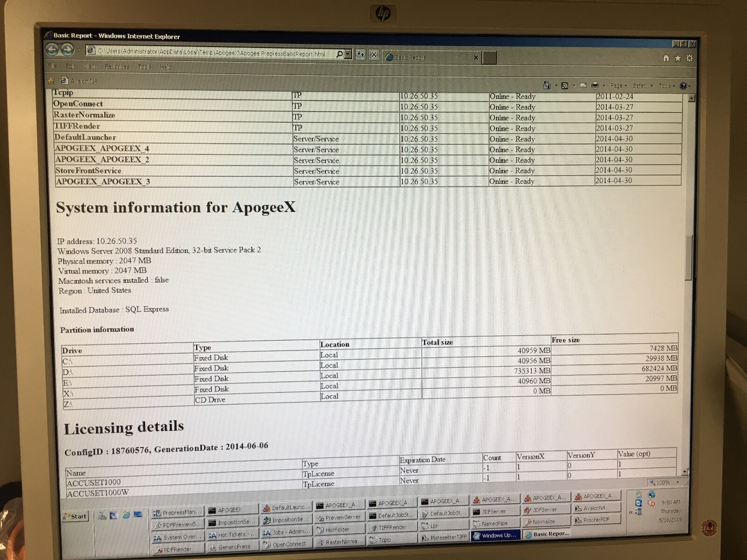Close the Basic Report tab
The width and height of the screenshot is (747, 560).
pos(476,57)
